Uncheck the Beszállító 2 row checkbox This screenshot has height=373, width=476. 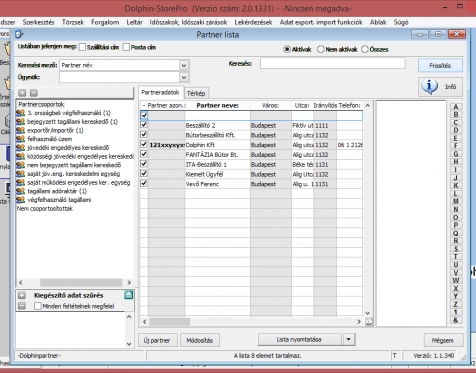tap(144, 125)
